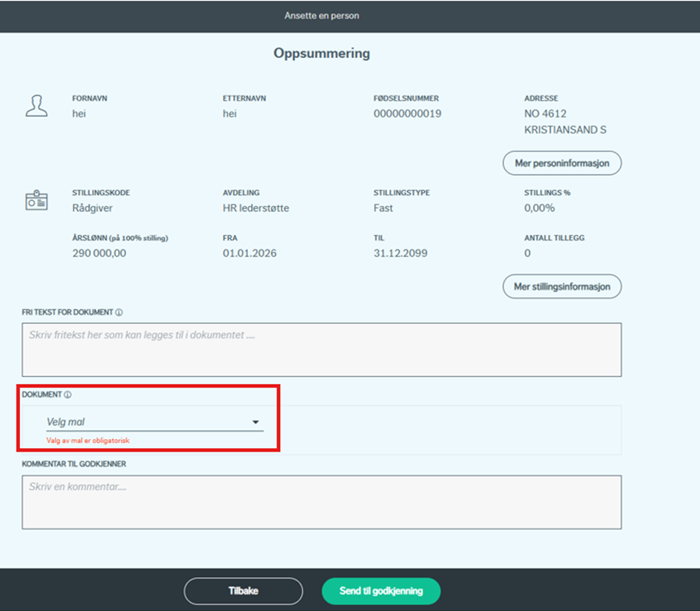The width and height of the screenshot is (700, 611).
Task: Submit with Send til godkjenning
Action: [381, 591]
